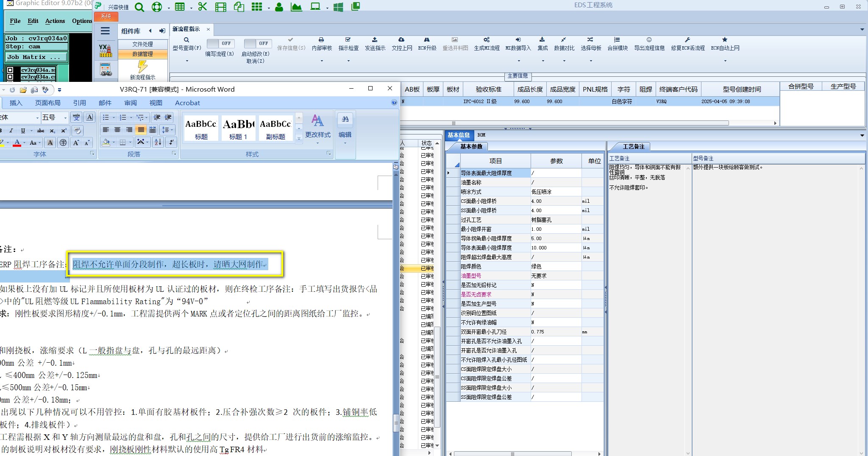The image size is (868, 456).
Task: Click the green user person icon
Action: tap(279, 7)
